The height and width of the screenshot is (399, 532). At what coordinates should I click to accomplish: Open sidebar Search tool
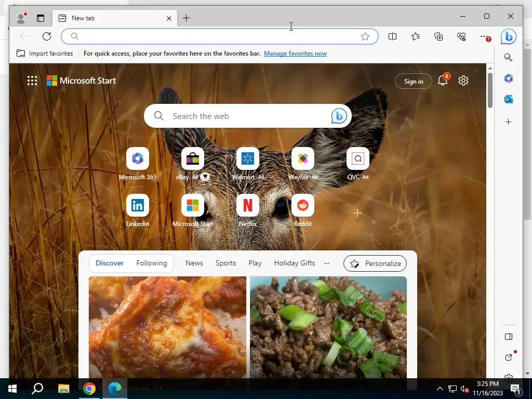coord(508,57)
